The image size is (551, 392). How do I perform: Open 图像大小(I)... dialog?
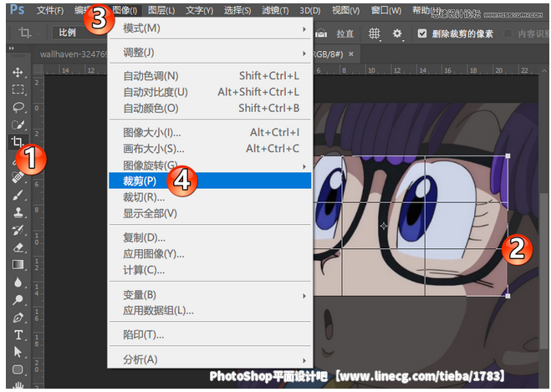(x=210, y=133)
